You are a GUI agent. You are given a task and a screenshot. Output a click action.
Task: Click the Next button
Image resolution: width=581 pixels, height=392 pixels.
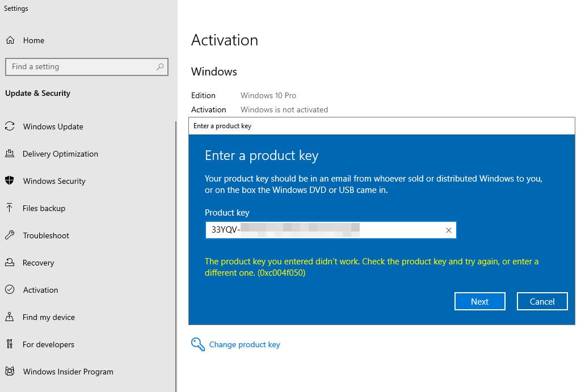click(479, 301)
